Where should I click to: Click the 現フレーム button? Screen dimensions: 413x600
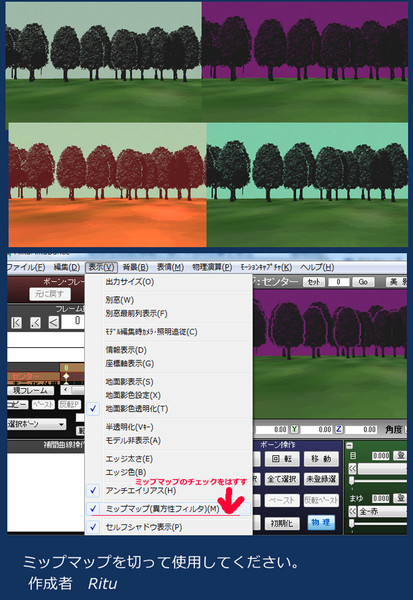[31, 390]
